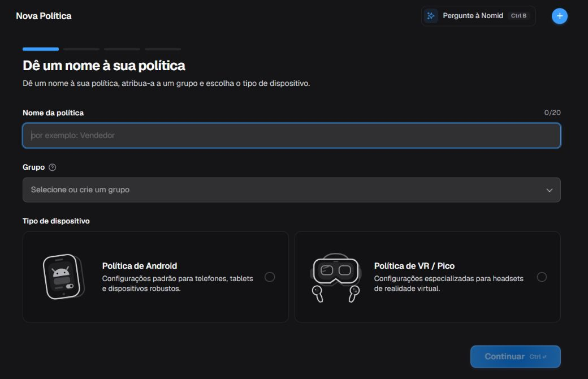
Task: Click the Grupo help question icon
Action: [53, 167]
